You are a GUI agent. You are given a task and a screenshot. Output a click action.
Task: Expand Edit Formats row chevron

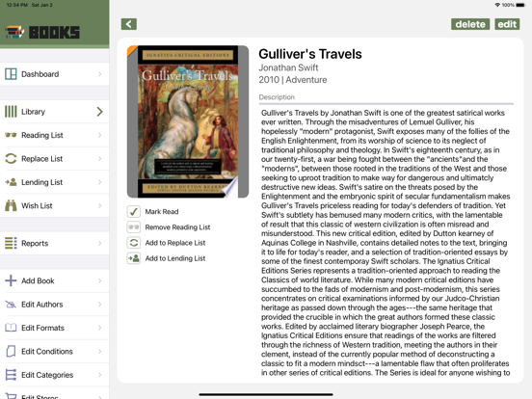[x=100, y=328]
